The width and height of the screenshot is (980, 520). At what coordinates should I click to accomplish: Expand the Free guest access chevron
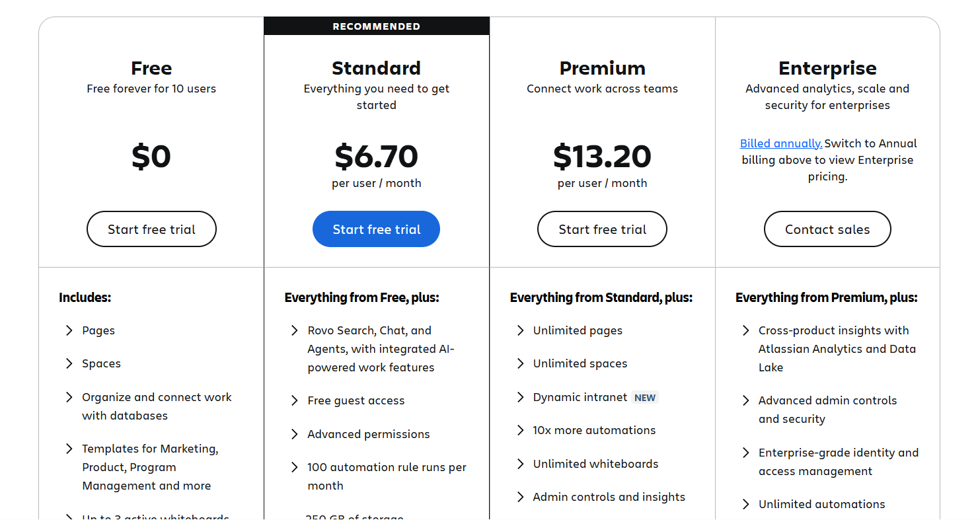(295, 400)
